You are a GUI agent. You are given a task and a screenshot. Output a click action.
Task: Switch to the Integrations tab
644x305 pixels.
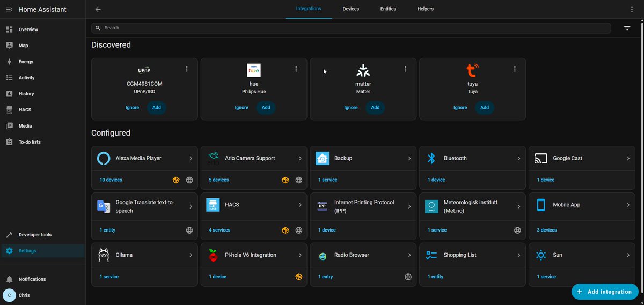tap(309, 9)
